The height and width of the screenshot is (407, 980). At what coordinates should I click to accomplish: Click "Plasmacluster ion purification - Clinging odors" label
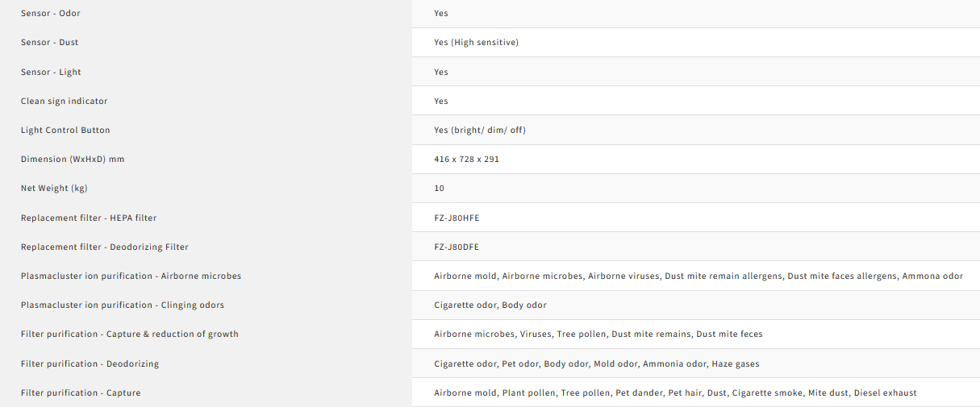[x=123, y=305]
